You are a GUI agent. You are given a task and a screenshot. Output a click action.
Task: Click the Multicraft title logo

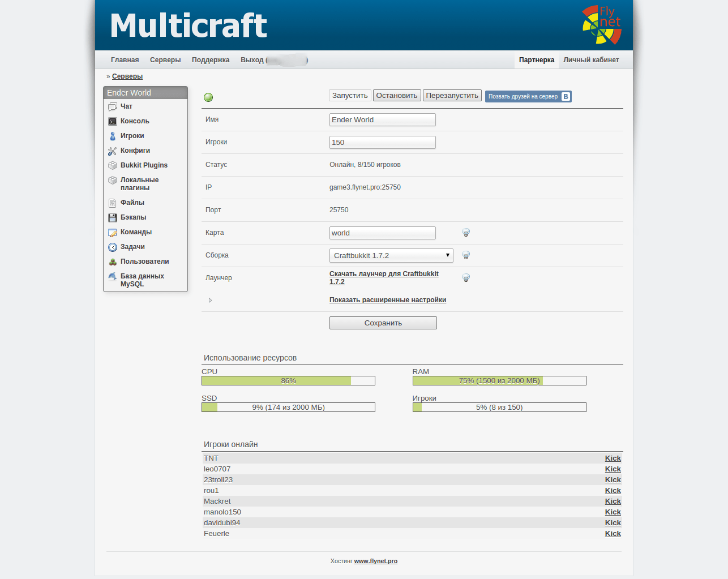(189, 26)
